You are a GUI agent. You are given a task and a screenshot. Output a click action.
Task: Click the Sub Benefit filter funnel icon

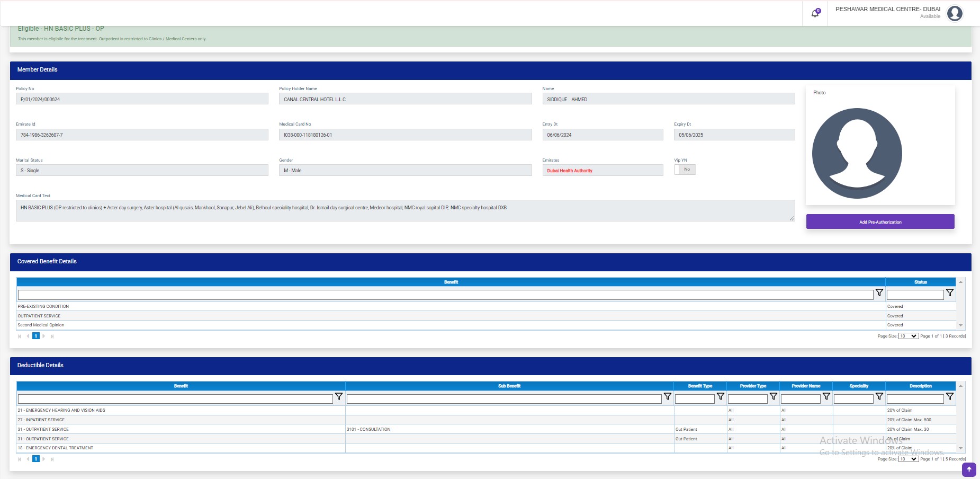click(667, 397)
